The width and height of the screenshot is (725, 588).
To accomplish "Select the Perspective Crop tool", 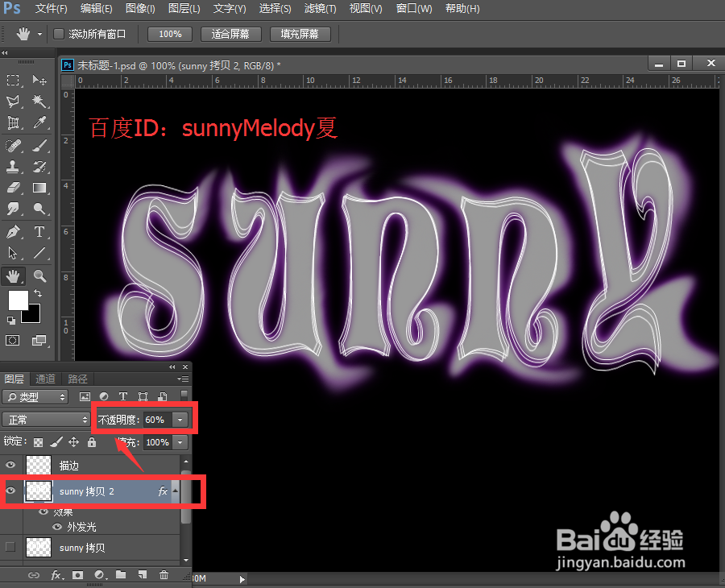I will pyautogui.click(x=13, y=122).
